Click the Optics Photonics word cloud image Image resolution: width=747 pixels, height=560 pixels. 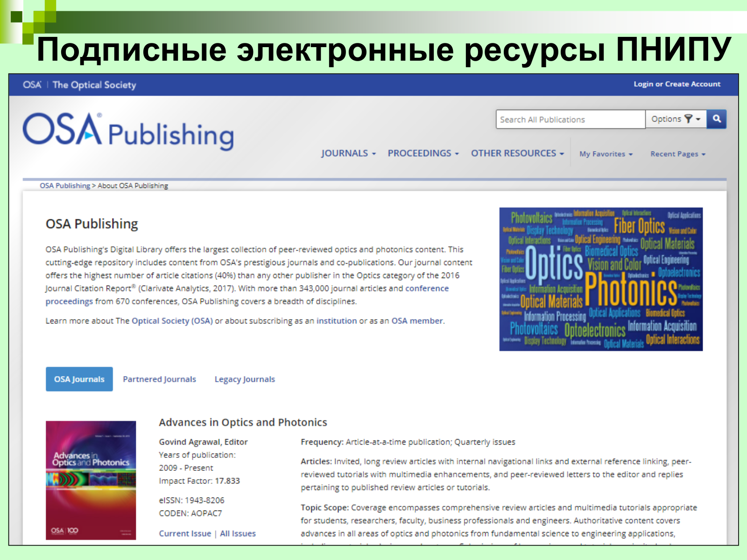[601, 279]
